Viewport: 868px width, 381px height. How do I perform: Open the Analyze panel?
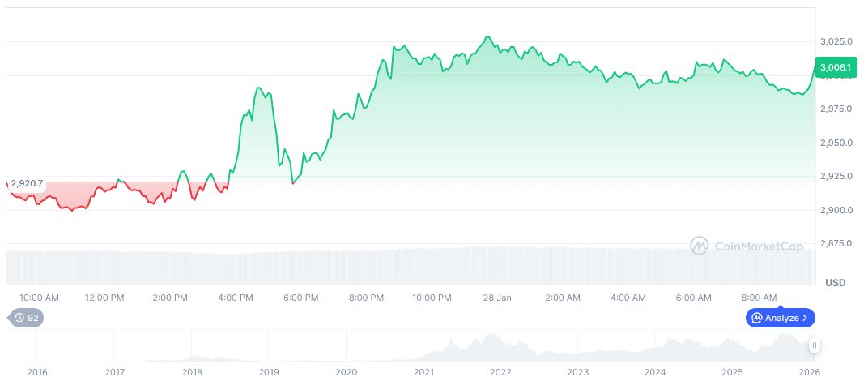tap(781, 318)
